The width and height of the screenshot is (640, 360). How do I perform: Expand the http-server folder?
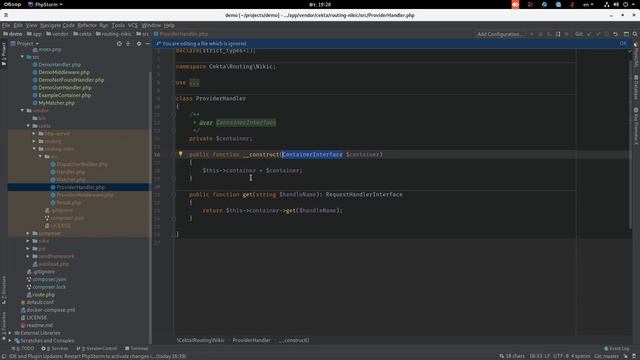tap(34, 133)
